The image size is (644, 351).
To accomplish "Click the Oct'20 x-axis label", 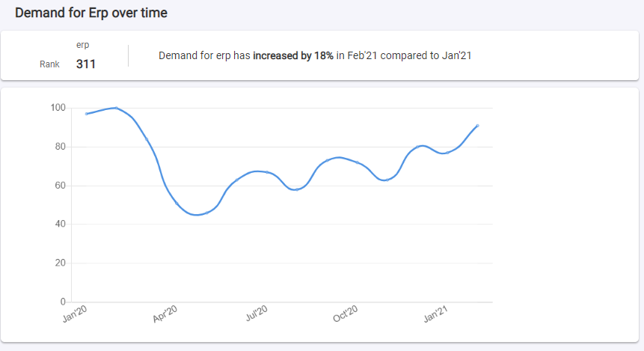I will click(x=346, y=316).
